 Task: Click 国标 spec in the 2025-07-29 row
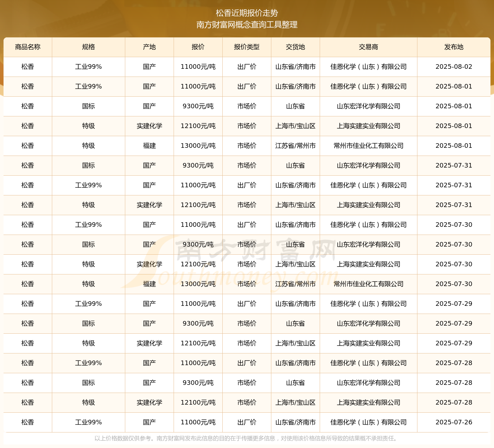tap(89, 323)
